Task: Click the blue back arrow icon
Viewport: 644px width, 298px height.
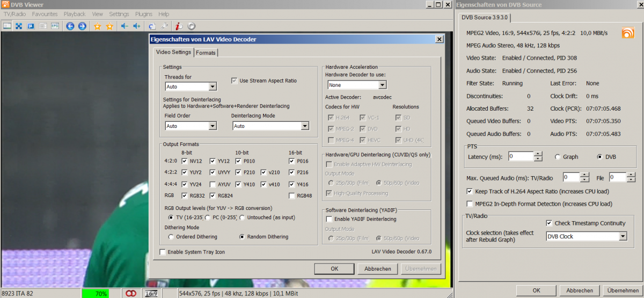Action: click(70, 26)
